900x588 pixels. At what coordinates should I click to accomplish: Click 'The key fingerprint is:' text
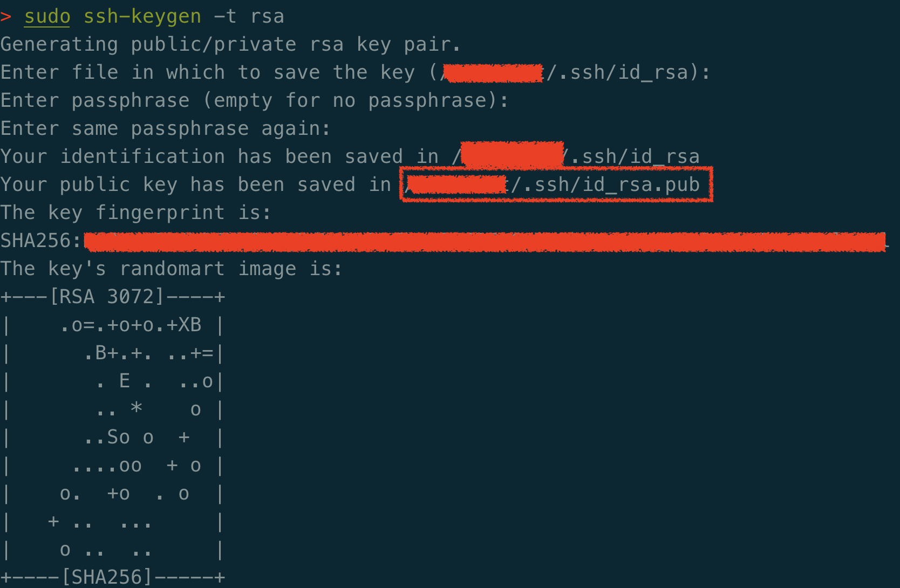pos(135,213)
